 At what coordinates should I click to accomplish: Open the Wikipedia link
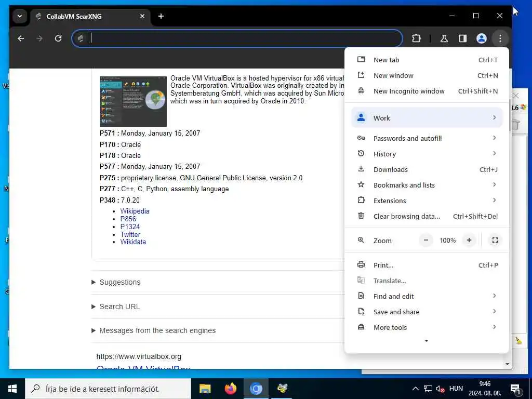click(135, 211)
